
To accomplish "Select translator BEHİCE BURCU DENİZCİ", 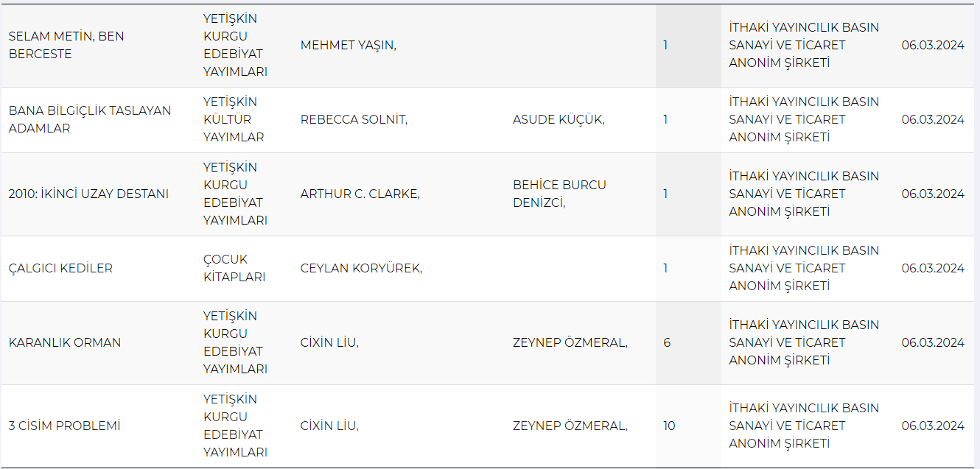I will 559,194.
